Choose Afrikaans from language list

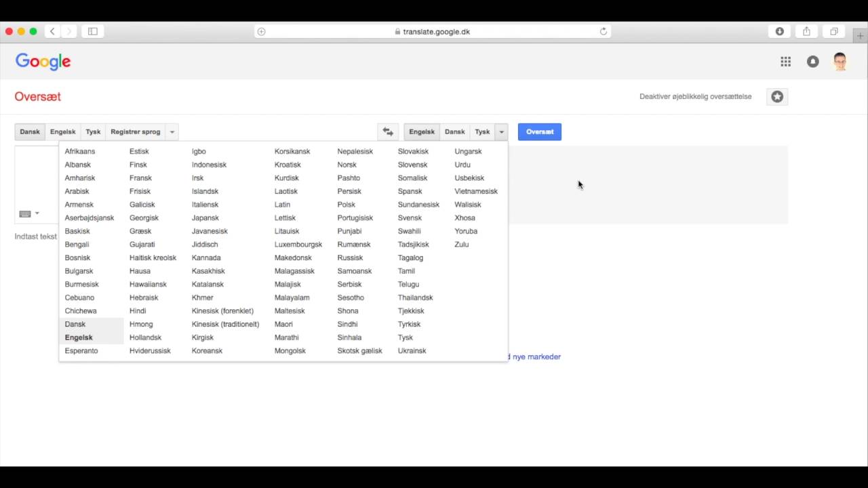[x=80, y=151]
